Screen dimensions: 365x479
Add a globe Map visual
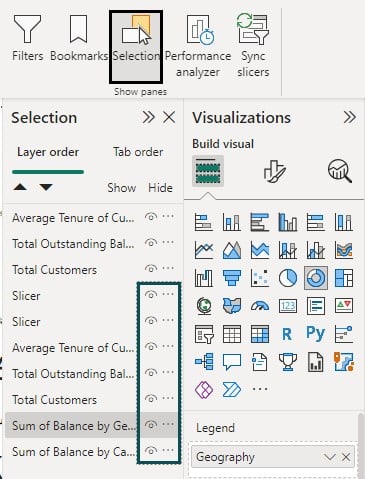pos(204,306)
